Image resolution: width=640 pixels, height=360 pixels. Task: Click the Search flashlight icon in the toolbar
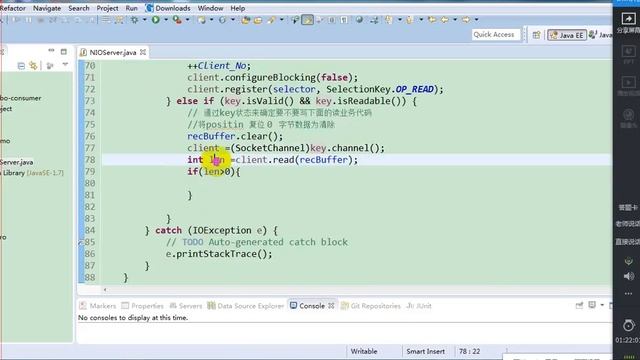271,20
